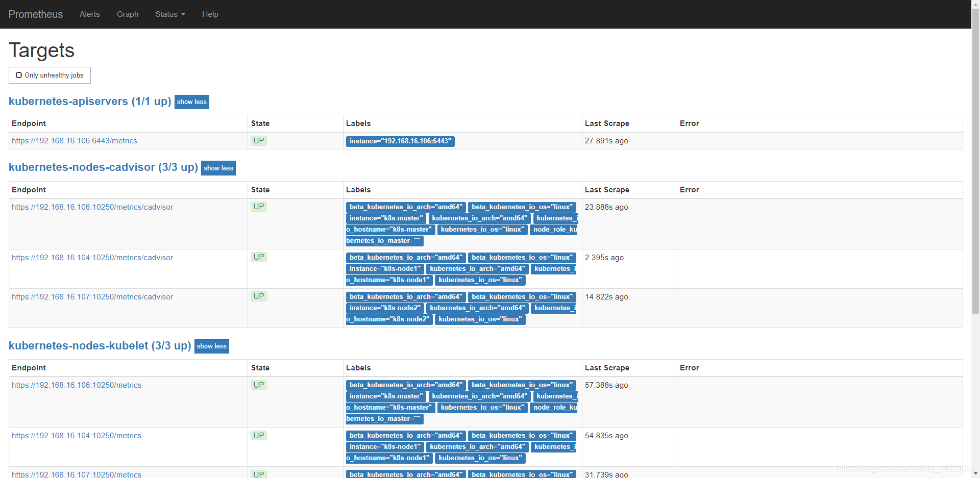Screen dimensions: 980x478
Task: Click instance="k8s-node1" label in kubelet table
Action: [385, 447]
